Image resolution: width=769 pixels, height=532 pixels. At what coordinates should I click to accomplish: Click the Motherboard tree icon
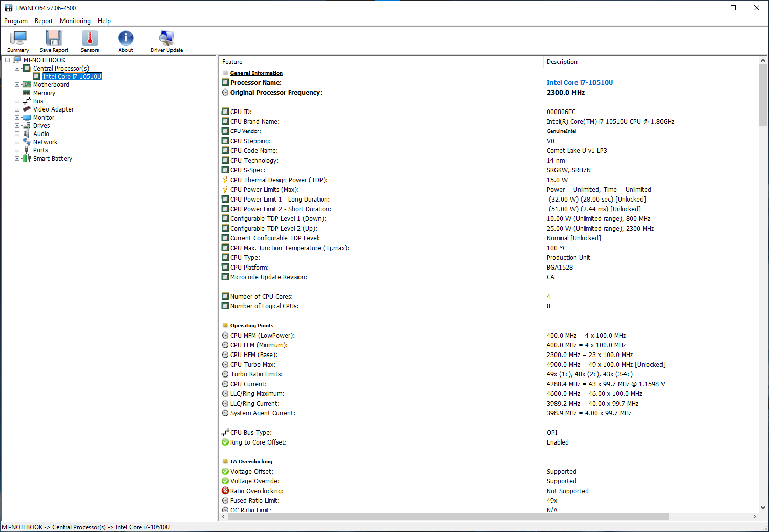tap(27, 84)
